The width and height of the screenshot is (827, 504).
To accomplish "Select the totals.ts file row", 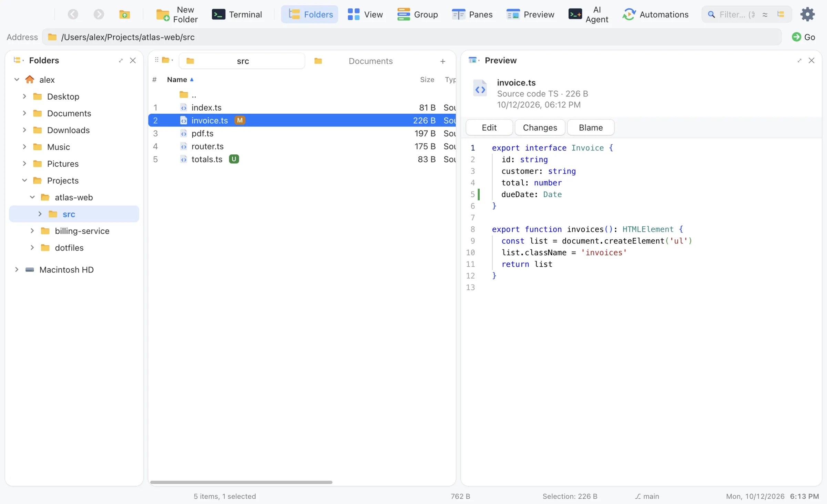I will pyautogui.click(x=302, y=159).
